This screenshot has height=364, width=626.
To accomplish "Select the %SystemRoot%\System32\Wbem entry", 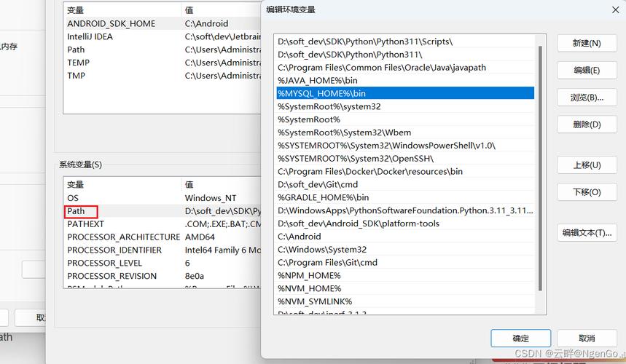I will click(x=405, y=132).
